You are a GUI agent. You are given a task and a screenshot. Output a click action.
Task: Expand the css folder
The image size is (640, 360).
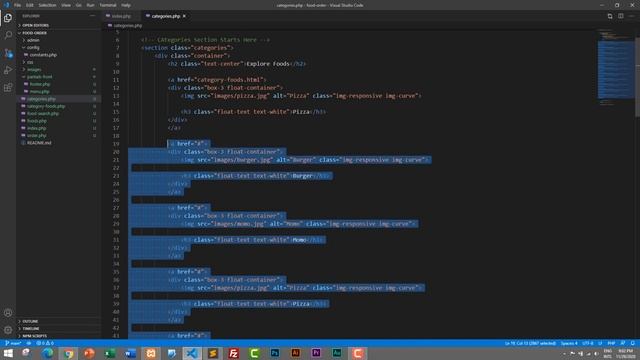coord(30,62)
